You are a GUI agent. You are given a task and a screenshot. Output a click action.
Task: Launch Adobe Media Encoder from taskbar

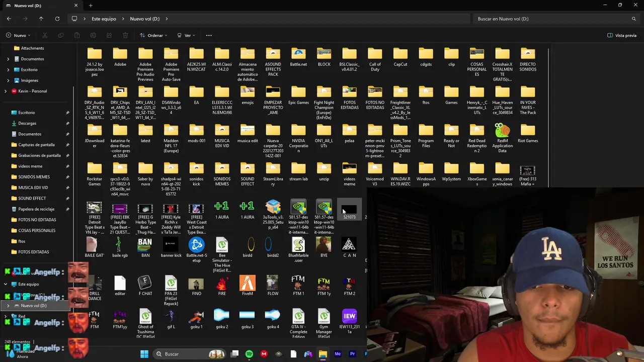pyautogui.click(x=338, y=354)
